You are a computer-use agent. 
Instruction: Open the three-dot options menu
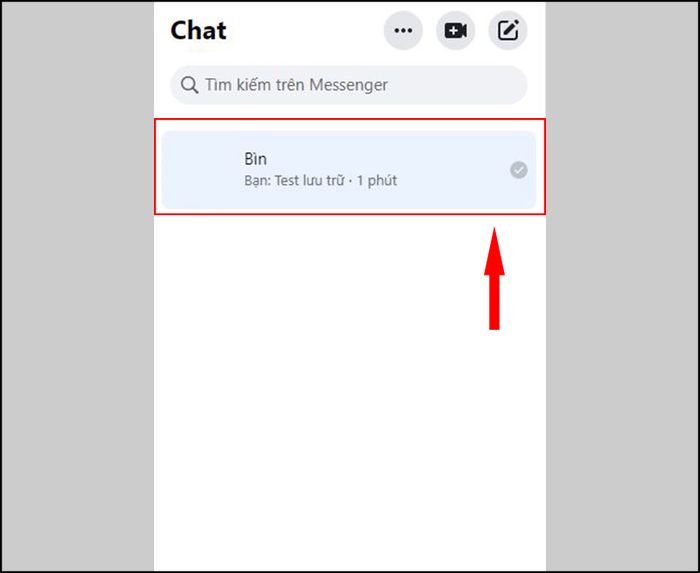tap(403, 31)
